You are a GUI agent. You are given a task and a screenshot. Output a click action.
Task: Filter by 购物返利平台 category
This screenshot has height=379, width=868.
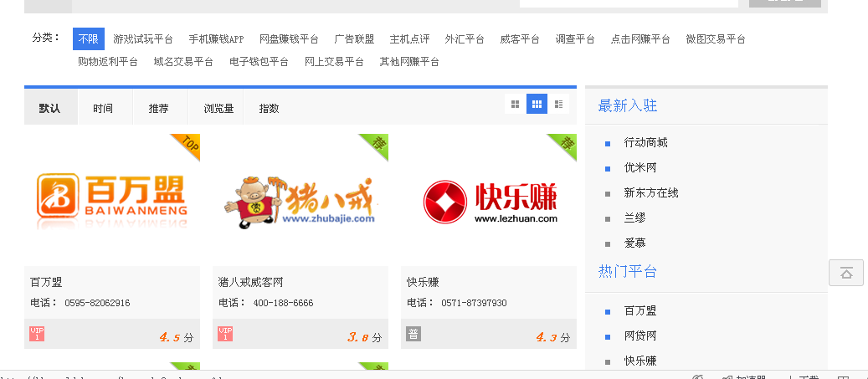click(x=108, y=62)
